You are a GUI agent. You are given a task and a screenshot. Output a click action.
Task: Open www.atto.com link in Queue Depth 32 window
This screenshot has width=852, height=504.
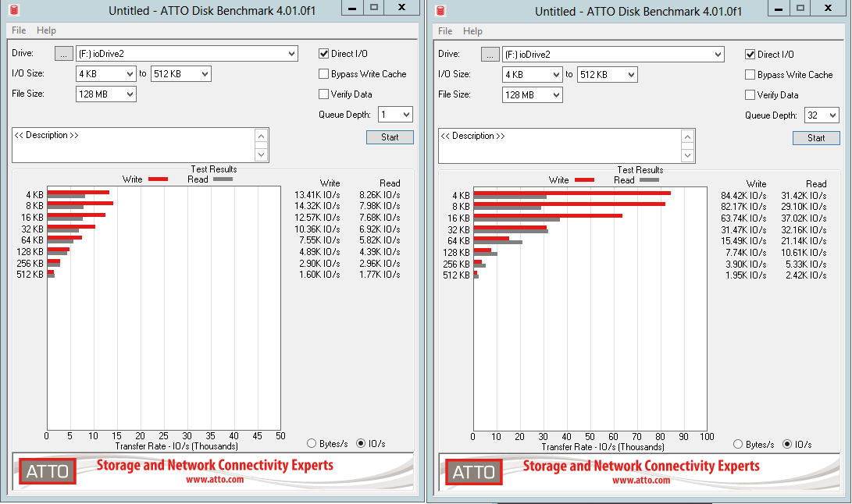[641, 481]
